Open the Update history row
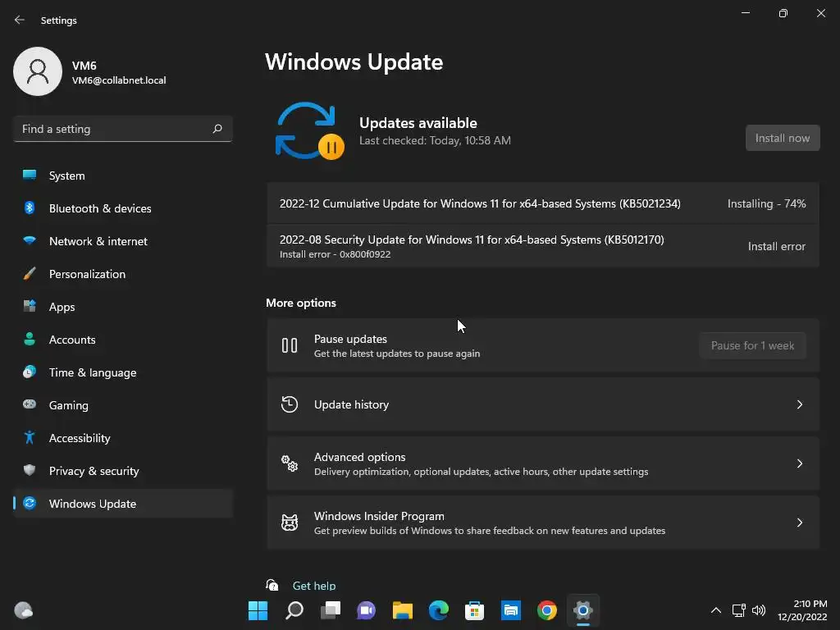840x630 pixels. (543, 404)
